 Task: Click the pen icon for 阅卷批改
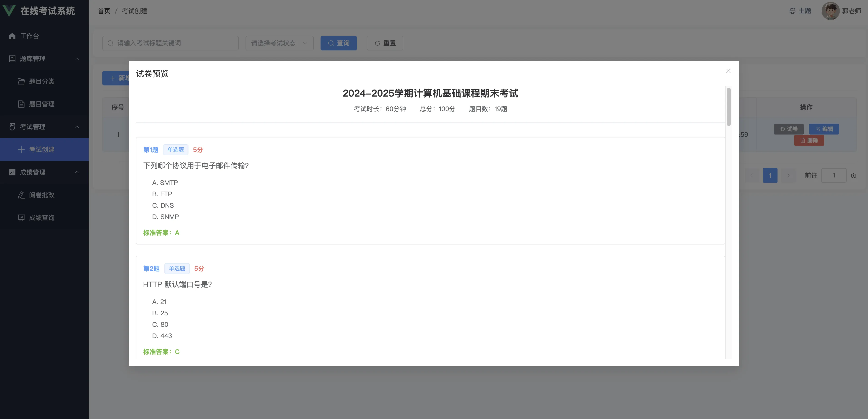(21, 195)
